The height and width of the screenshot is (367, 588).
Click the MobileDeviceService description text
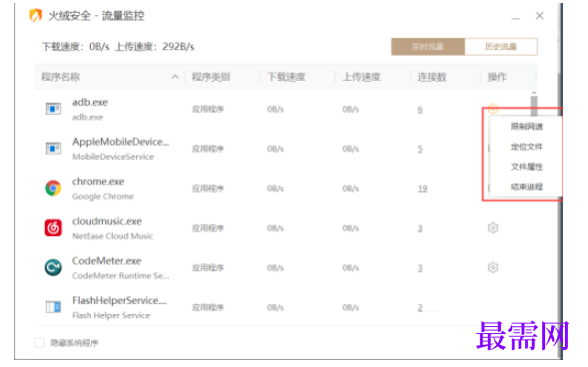113,157
